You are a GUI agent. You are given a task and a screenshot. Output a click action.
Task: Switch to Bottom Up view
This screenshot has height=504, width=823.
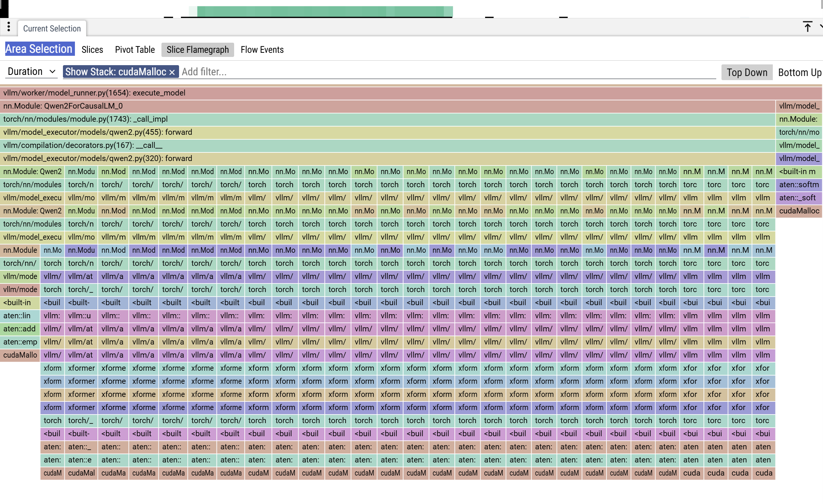[x=799, y=72]
